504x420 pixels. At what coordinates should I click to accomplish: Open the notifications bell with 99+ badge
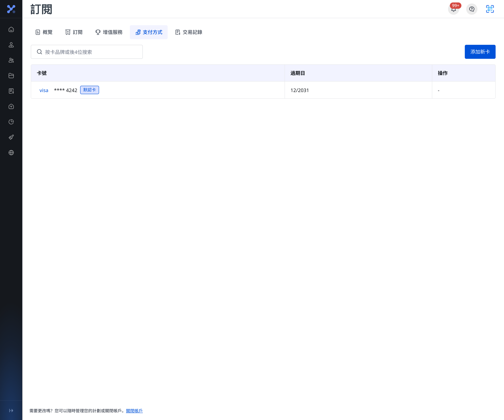click(453, 9)
